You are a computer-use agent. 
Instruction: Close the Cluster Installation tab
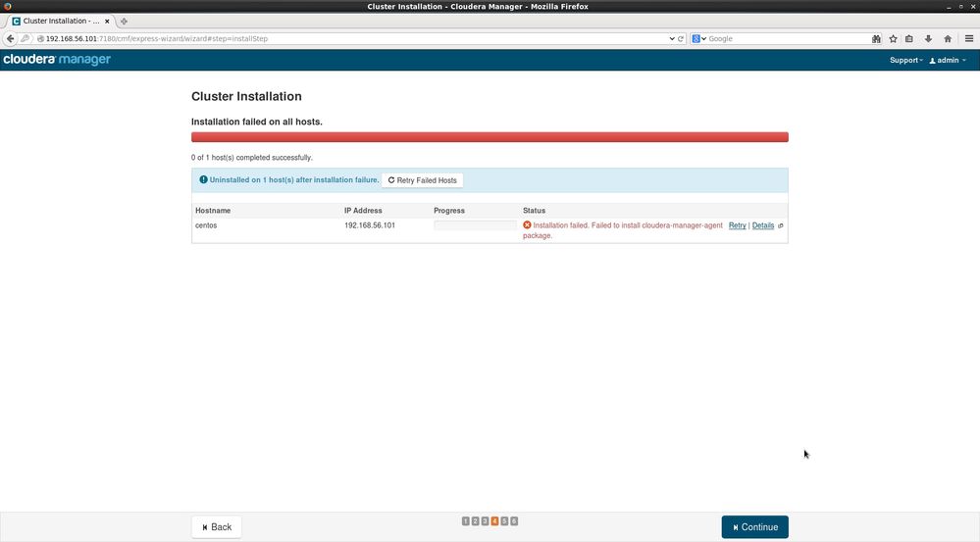coord(107,22)
